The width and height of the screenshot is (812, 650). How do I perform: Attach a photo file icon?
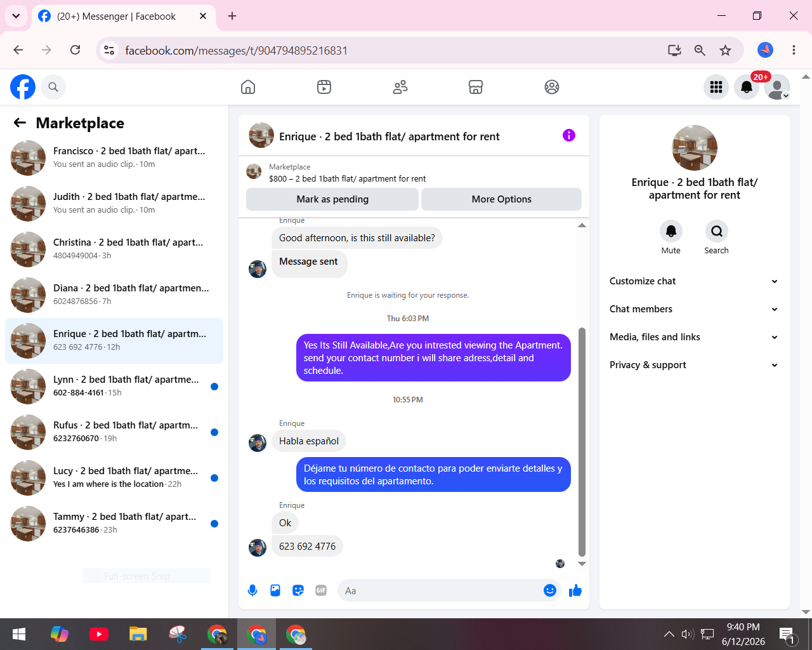coord(275,591)
